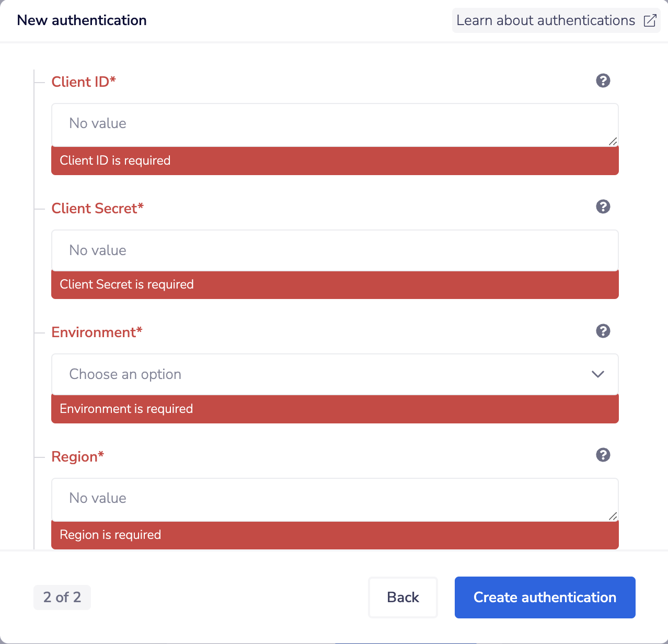Open the Client Secret help icon

tap(603, 207)
